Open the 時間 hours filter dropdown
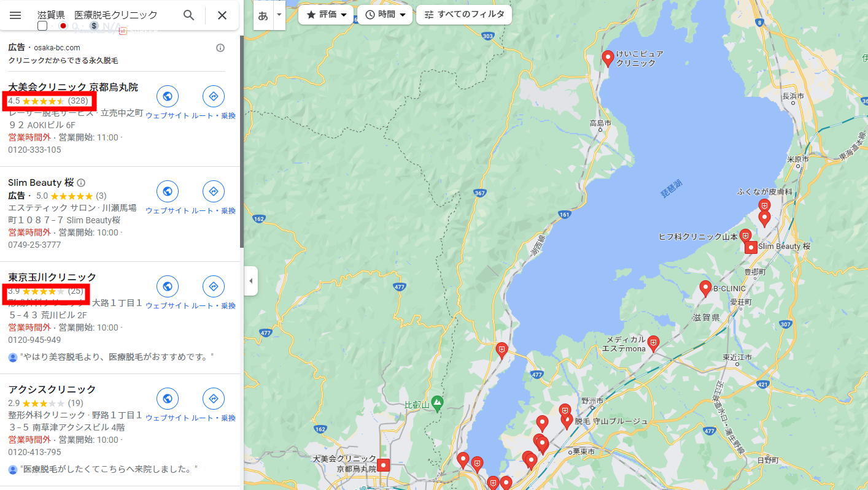The image size is (868, 490). (x=385, y=15)
